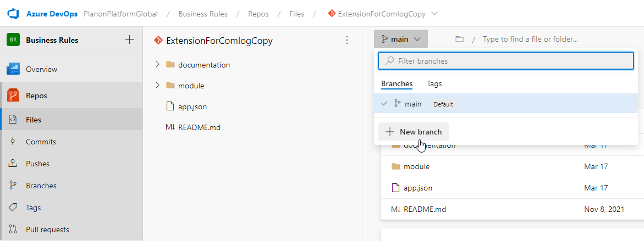Image resolution: width=644 pixels, height=241 pixels.
Task: Switch to the Tags tab
Action: pos(434,84)
